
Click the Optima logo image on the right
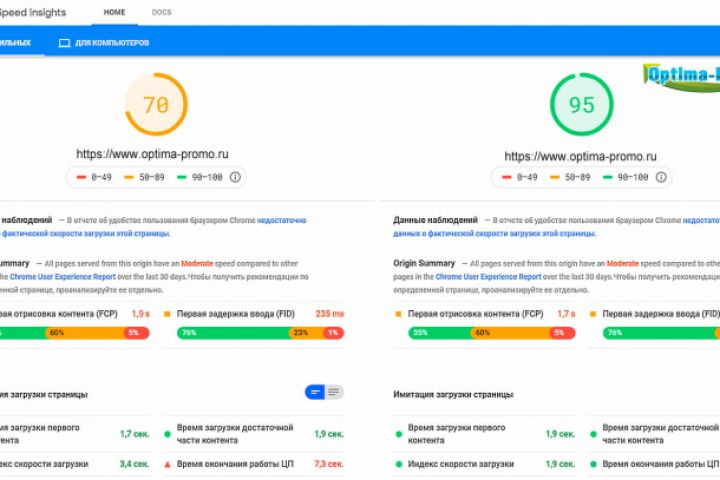(681, 78)
